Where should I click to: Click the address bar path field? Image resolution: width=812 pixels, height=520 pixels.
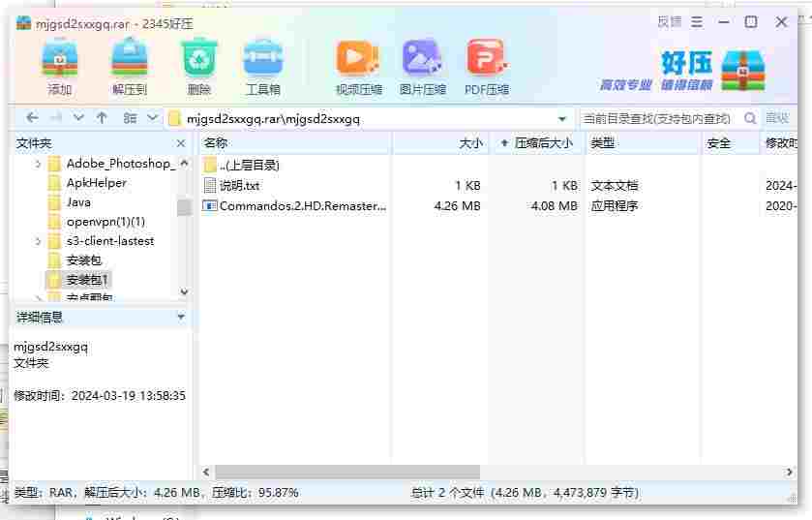tap(368, 119)
